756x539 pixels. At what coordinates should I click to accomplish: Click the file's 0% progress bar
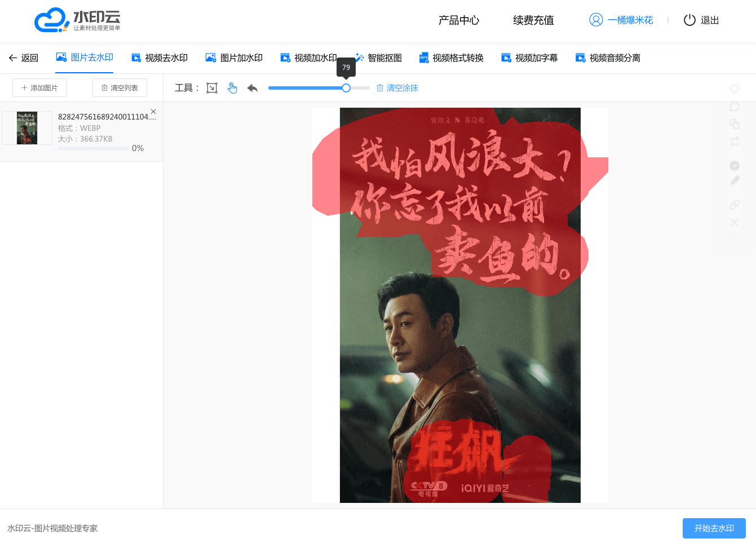click(x=94, y=148)
